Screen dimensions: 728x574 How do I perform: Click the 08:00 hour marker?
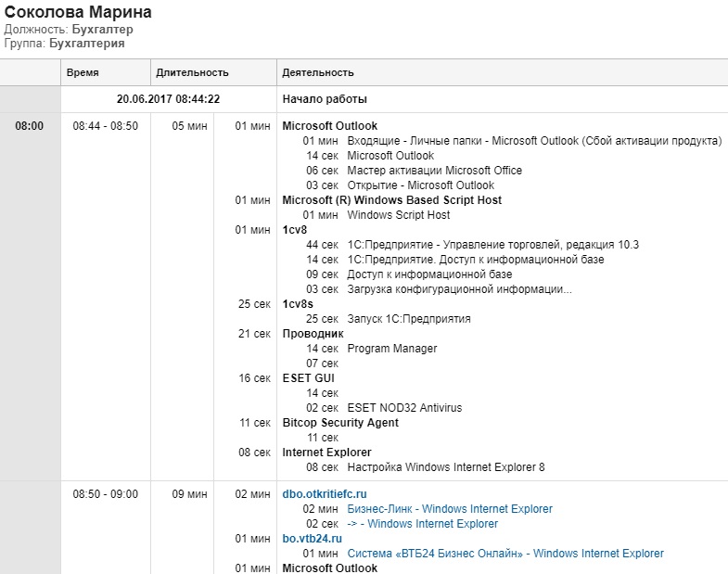tap(30, 126)
